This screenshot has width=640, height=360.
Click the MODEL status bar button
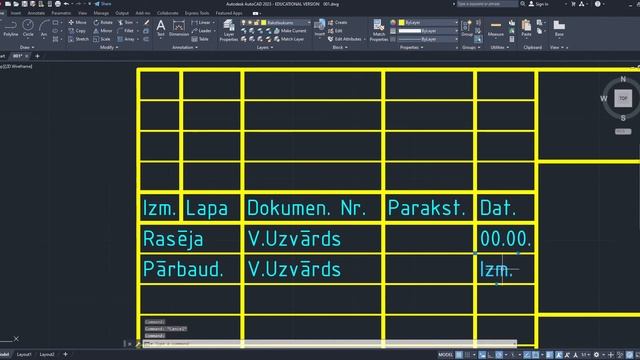445,355
